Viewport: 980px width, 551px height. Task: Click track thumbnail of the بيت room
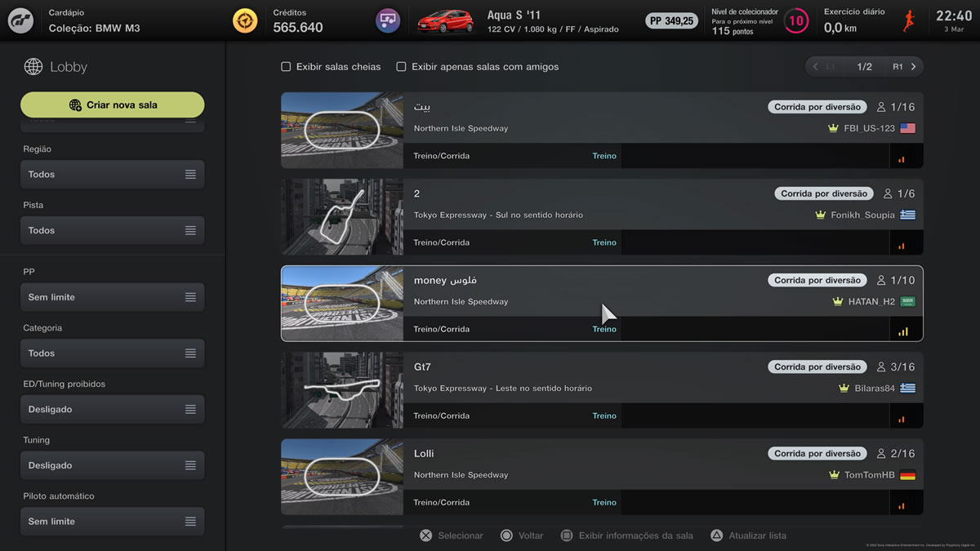click(x=342, y=130)
